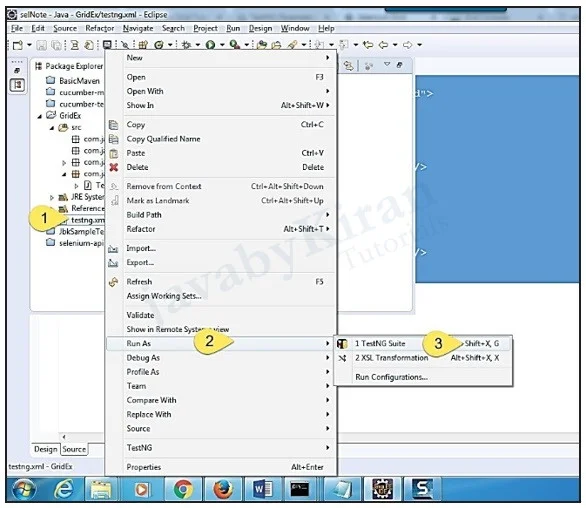Screen dimensions: 586x508
Task: Click the Run toolbar button (green play)
Action: click(x=210, y=45)
